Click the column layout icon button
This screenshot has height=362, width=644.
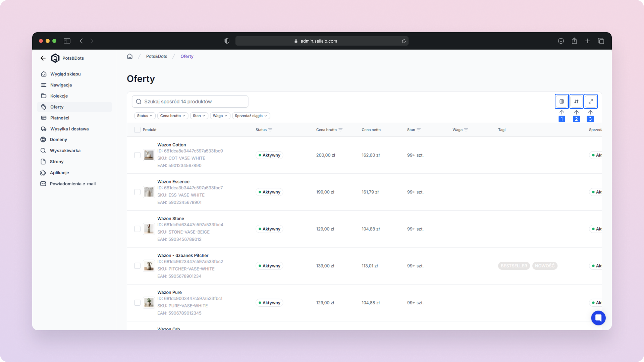(x=561, y=101)
